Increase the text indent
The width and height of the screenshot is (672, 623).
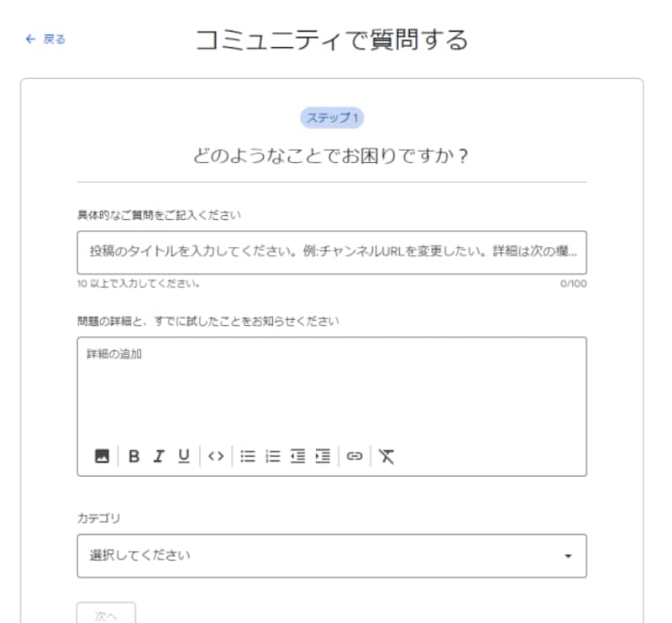(322, 456)
